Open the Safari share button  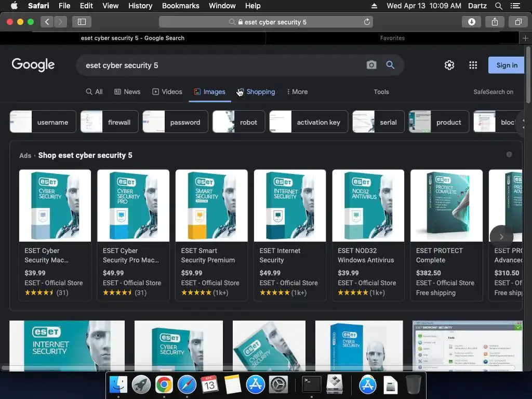point(495,22)
